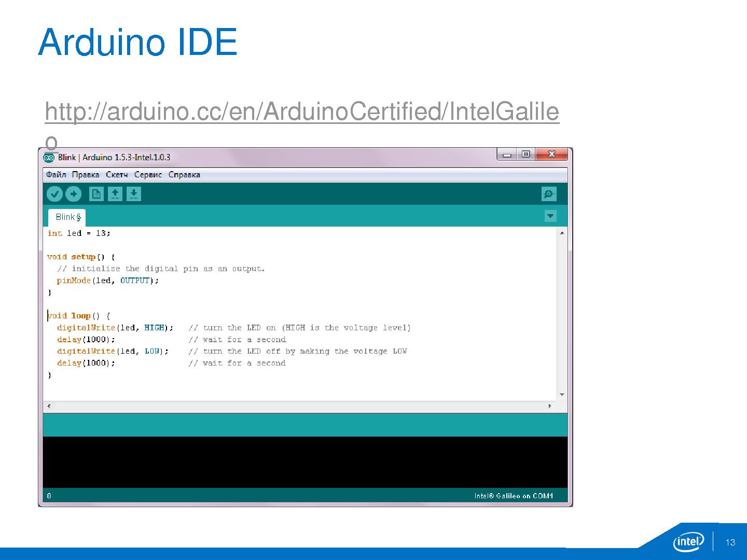This screenshot has width=747, height=560.
Task: Click the 'initialize the digital pin' comment
Action: tap(161, 269)
